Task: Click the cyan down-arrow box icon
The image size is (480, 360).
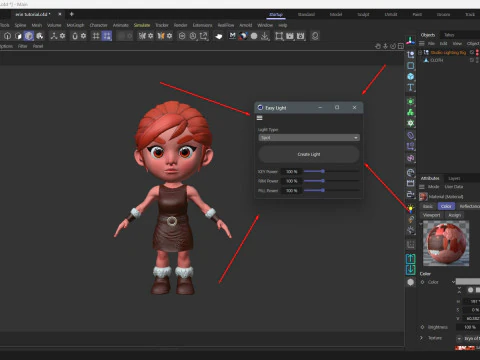Action: 411,270
